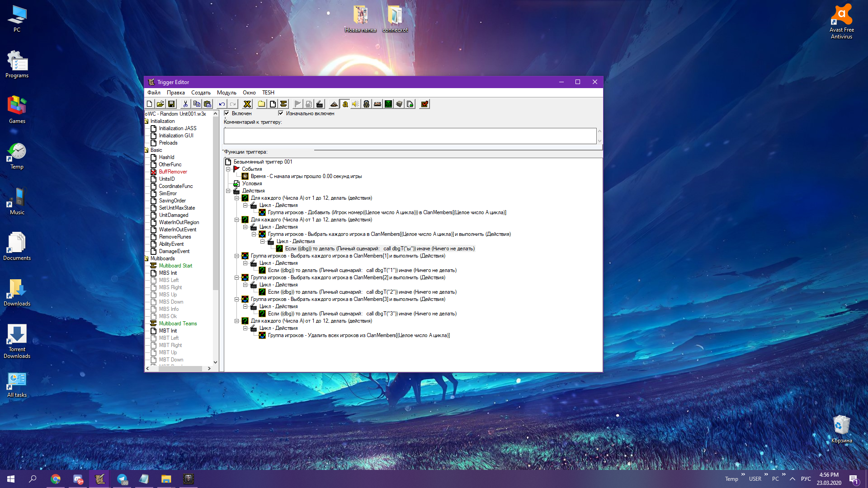This screenshot has height=488, width=868.
Task: Click the Save floppy disk toolbar icon
Action: coord(171,104)
